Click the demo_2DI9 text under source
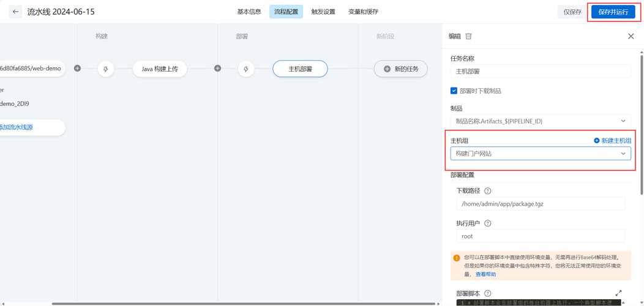Image resolution: width=644 pixels, height=306 pixels. point(14,103)
